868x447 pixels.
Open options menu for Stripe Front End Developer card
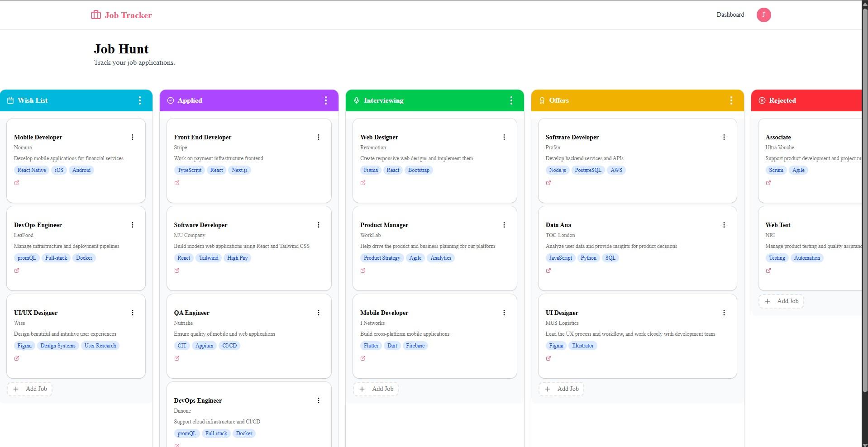pyautogui.click(x=319, y=137)
